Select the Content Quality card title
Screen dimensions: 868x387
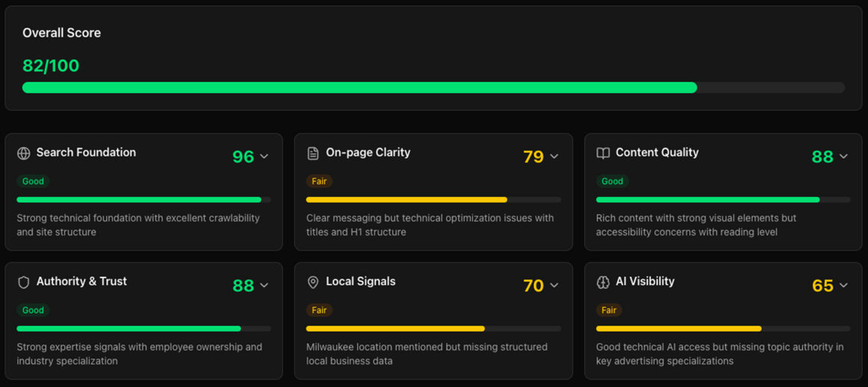(657, 153)
